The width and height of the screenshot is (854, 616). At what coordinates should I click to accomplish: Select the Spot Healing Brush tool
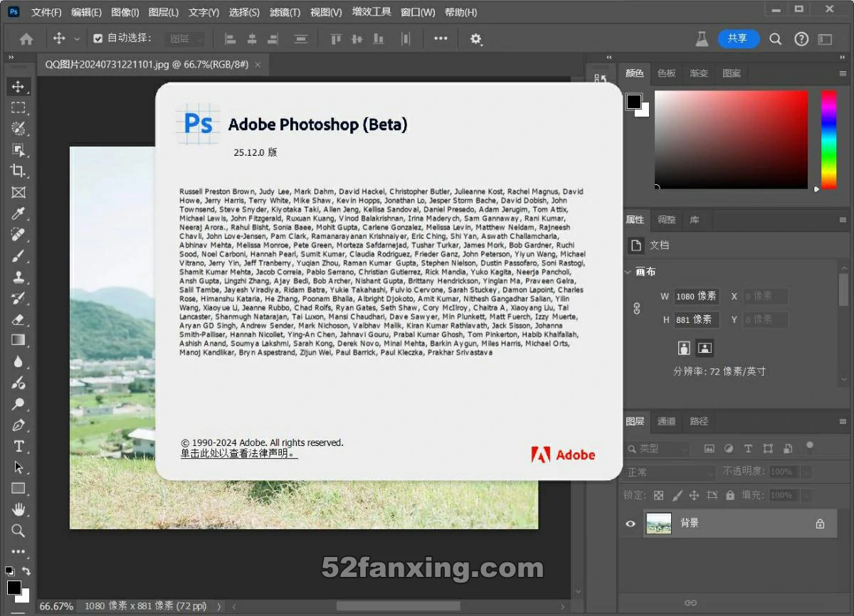(x=19, y=234)
